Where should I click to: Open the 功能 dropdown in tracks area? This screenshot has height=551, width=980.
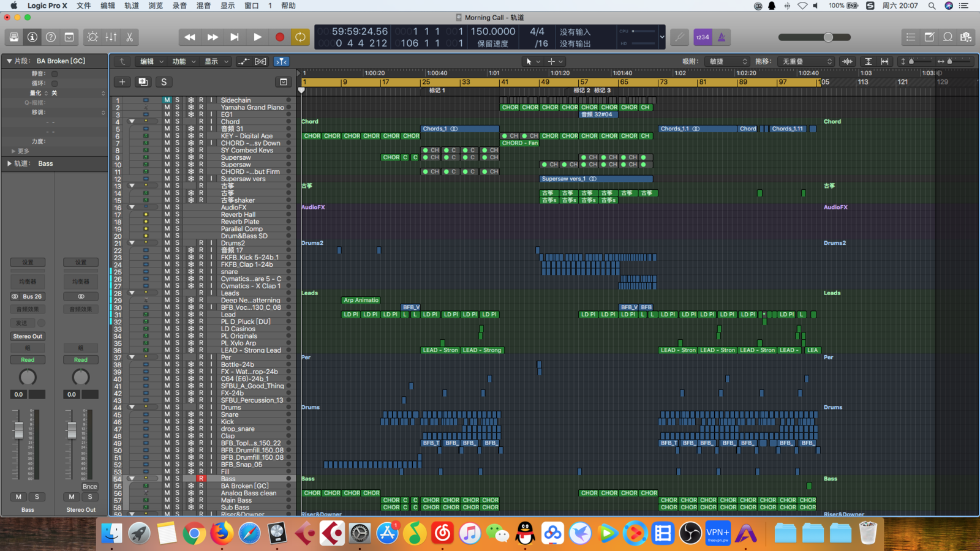(184, 61)
